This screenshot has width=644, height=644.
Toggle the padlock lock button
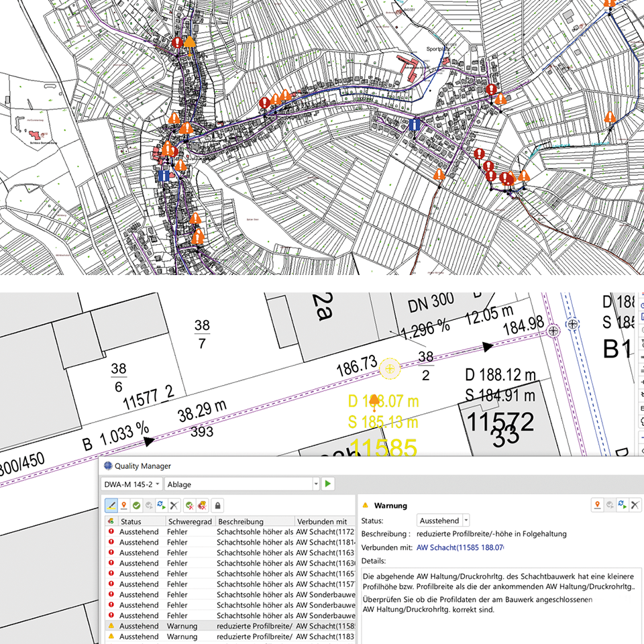(x=218, y=505)
